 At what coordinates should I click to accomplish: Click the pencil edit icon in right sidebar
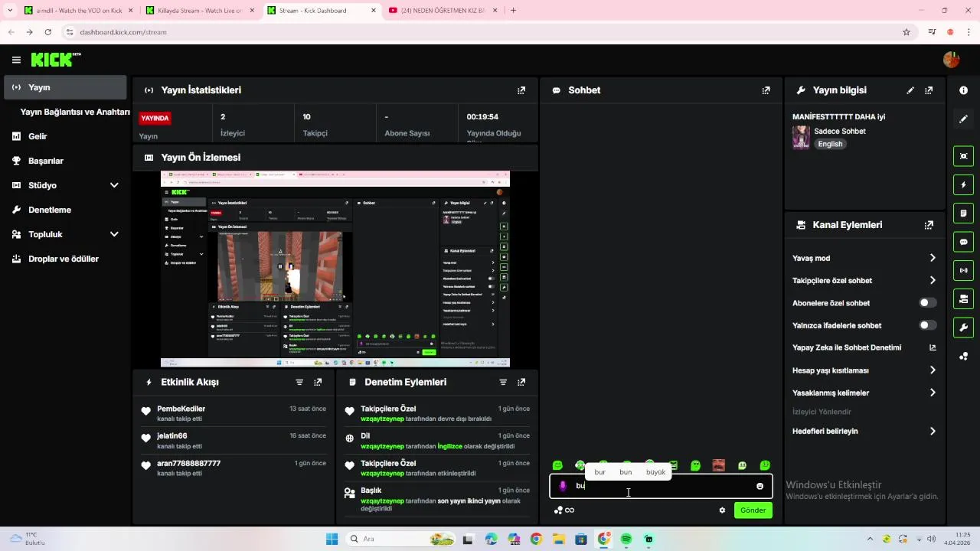(963, 119)
